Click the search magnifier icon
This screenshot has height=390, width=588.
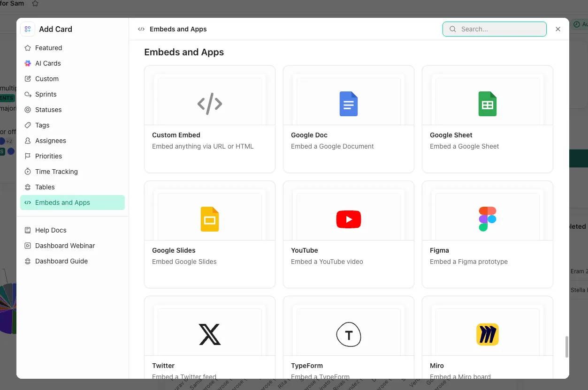click(x=453, y=29)
